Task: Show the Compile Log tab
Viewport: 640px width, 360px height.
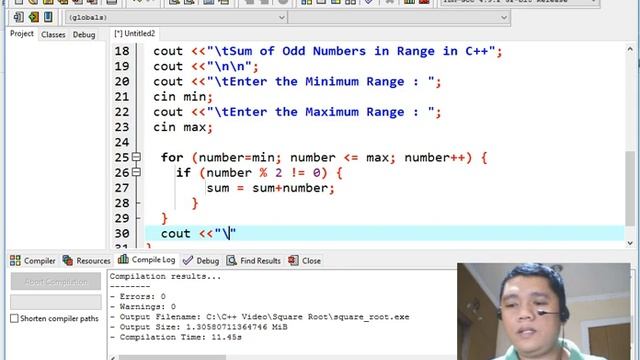Action: pos(147,260)
